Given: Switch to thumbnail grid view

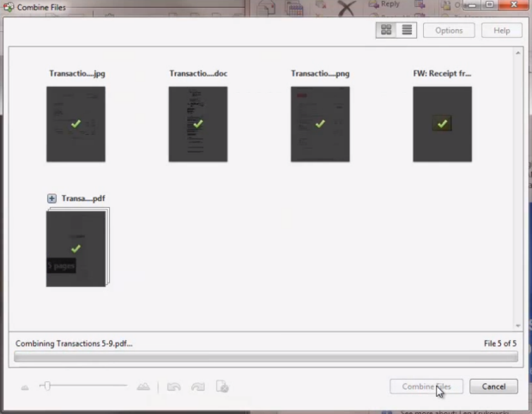Looking at the screenshot, I should coord(386,30).
